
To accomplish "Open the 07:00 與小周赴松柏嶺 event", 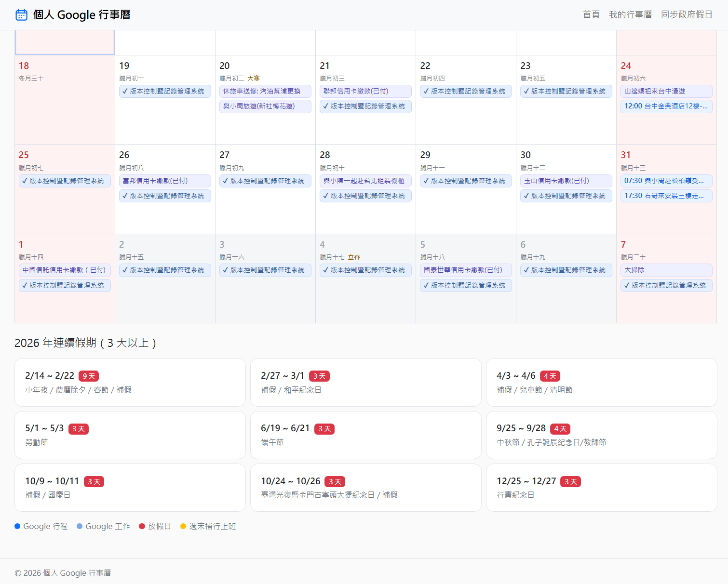I will 666,181.
